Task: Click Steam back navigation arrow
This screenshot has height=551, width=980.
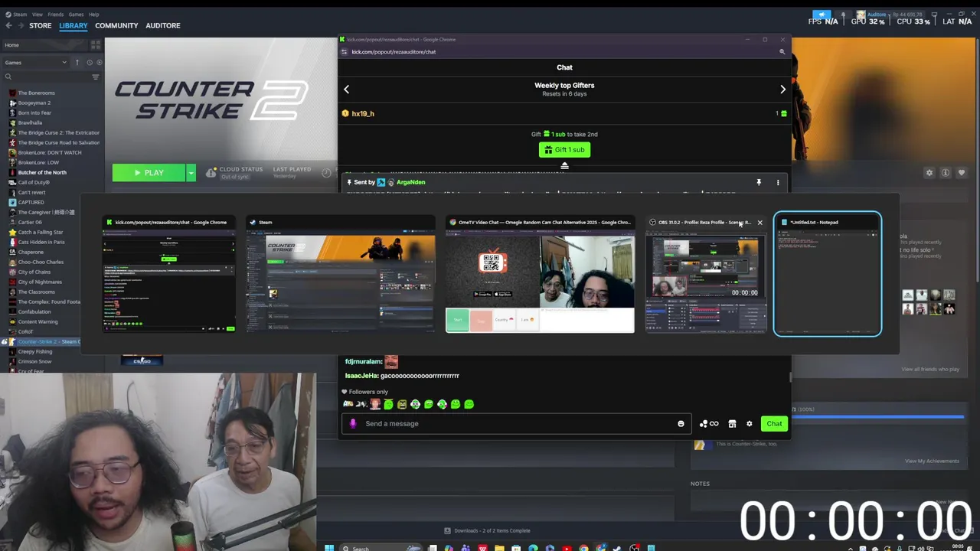Action: 8,25
